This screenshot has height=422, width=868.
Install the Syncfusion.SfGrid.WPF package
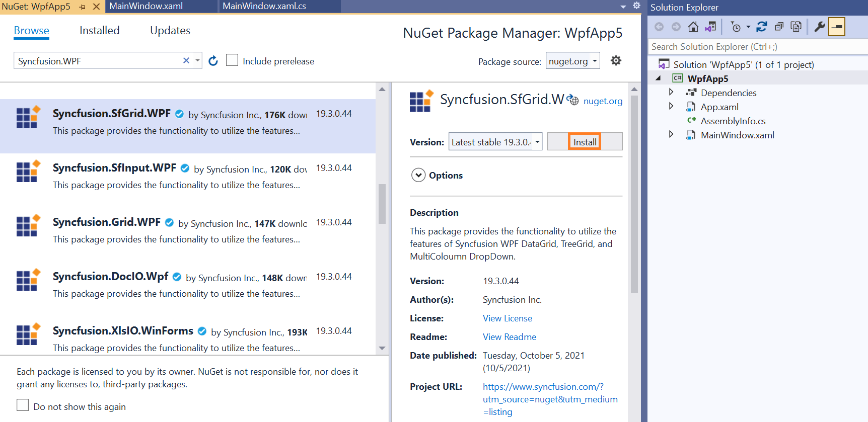[585, 142]
